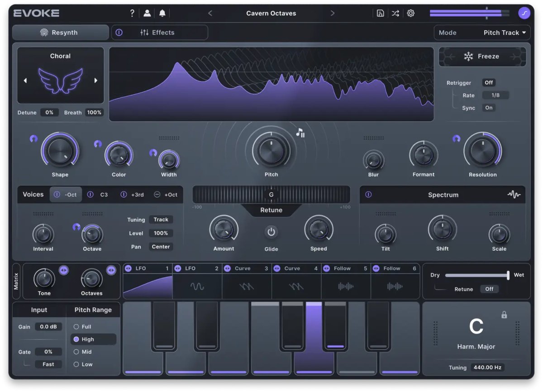
Task: Click the modulation icon beside the Shape knob
Action: (x=33, y=139)
